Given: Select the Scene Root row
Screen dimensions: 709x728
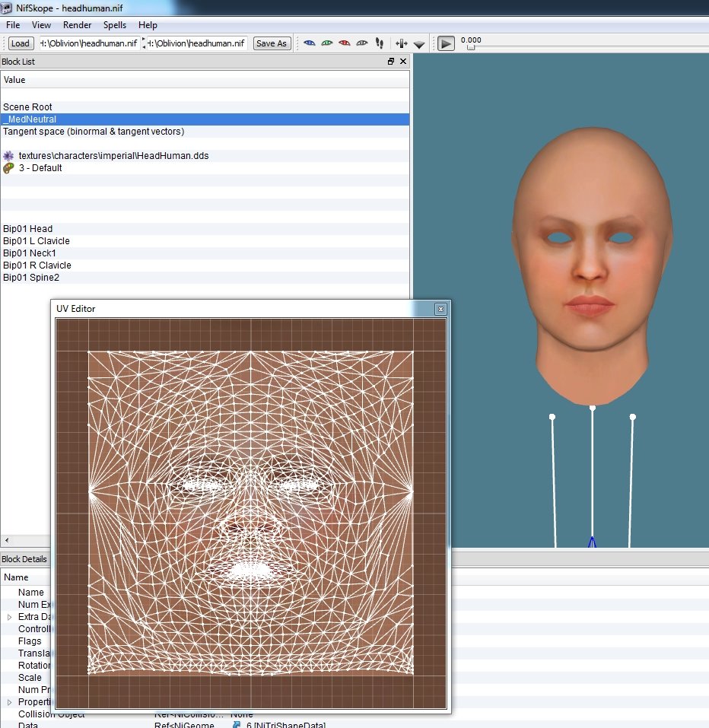Looking at the screenshot, I should tap(205, 106).
